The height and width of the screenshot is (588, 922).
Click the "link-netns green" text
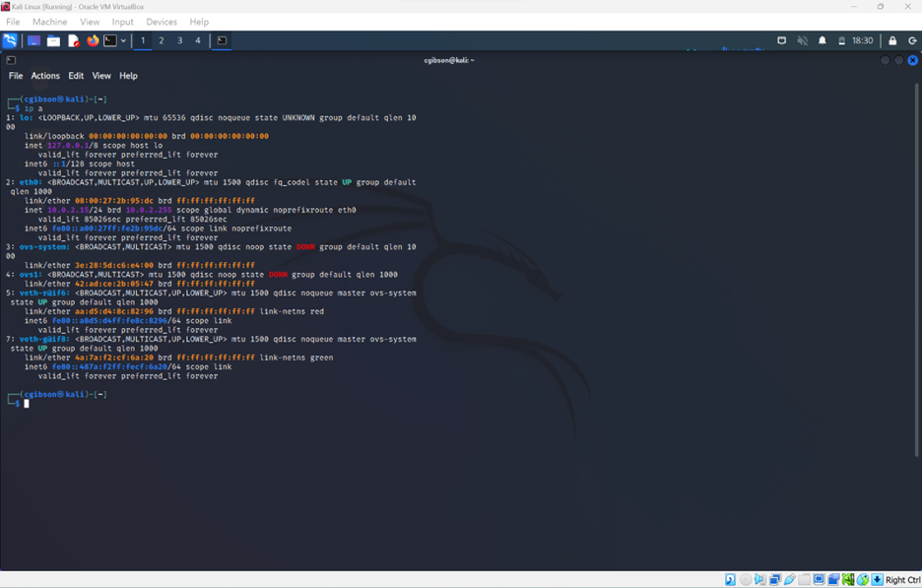coord(296,358)
